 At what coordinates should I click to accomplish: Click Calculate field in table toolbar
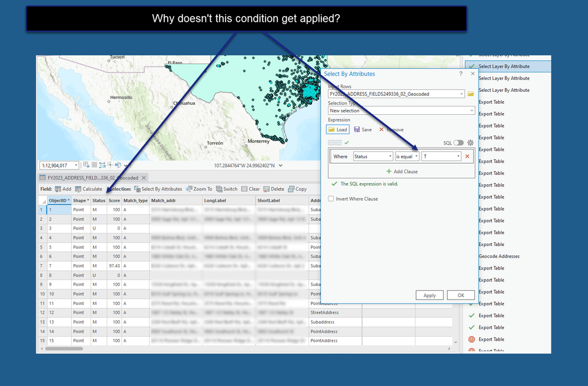coord(88,189)
